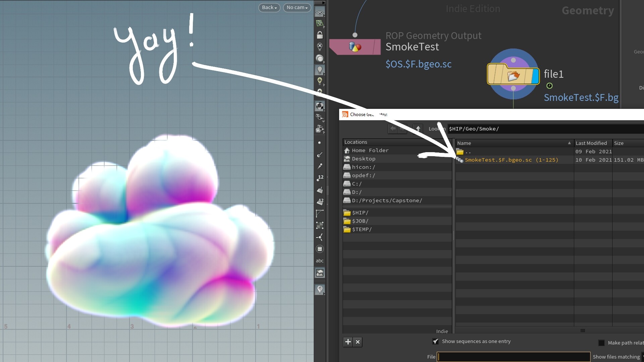Toggle Show sequences as one entry

(x=435, y=342)
